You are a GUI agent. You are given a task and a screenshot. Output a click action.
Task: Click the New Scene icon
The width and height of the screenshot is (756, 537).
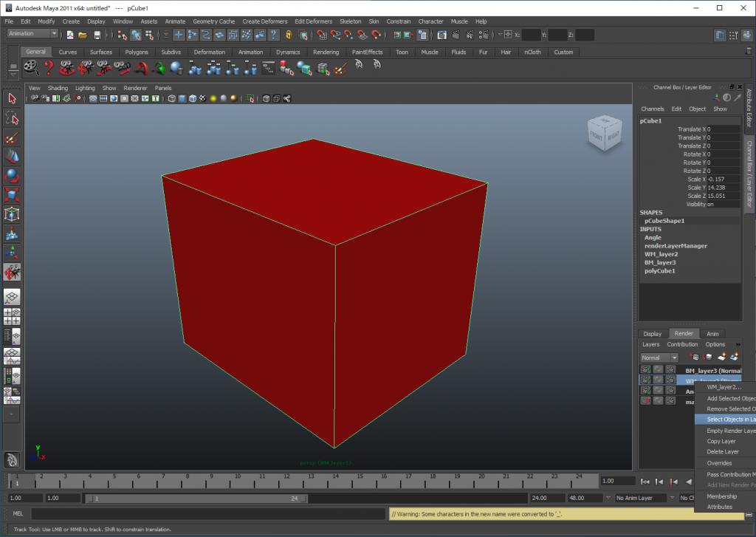click(70, 35)
